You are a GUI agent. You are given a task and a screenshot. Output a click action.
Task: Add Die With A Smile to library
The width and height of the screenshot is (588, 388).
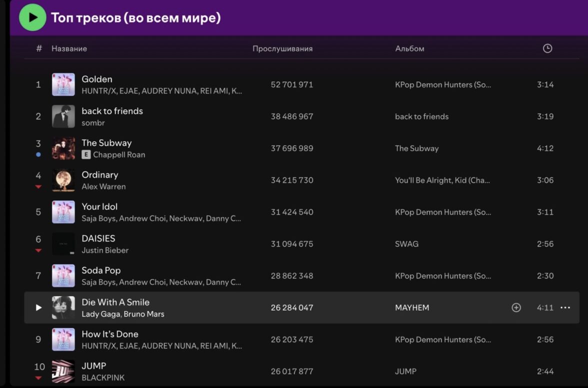(x=516, y=307)
